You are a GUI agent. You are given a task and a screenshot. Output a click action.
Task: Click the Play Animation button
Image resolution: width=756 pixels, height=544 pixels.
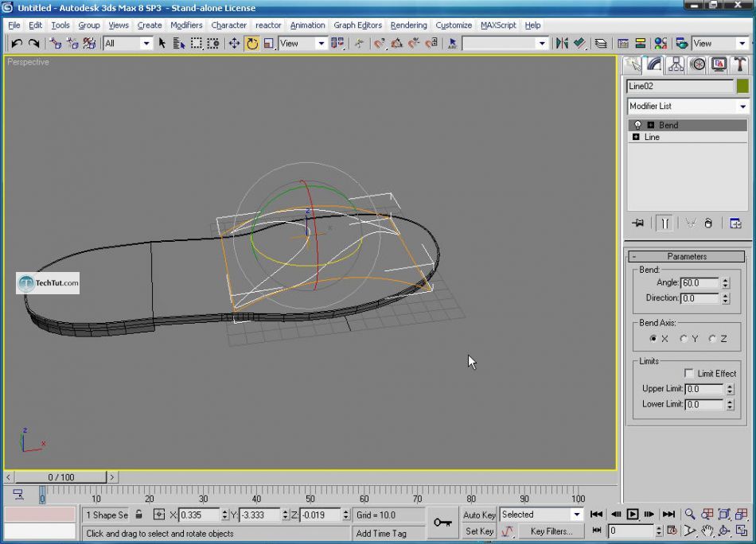tap(632, 514)
